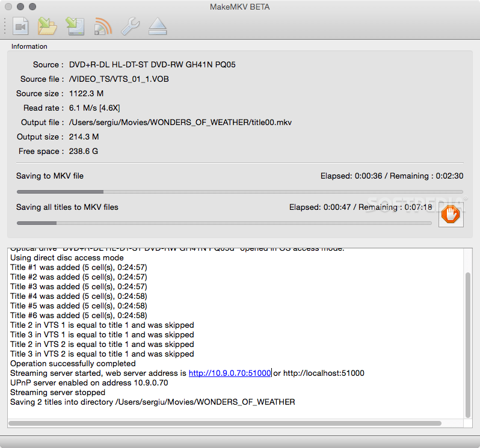Click log line 'Title #1 was added'
This screenshot has height=448, width=480.
79,267
